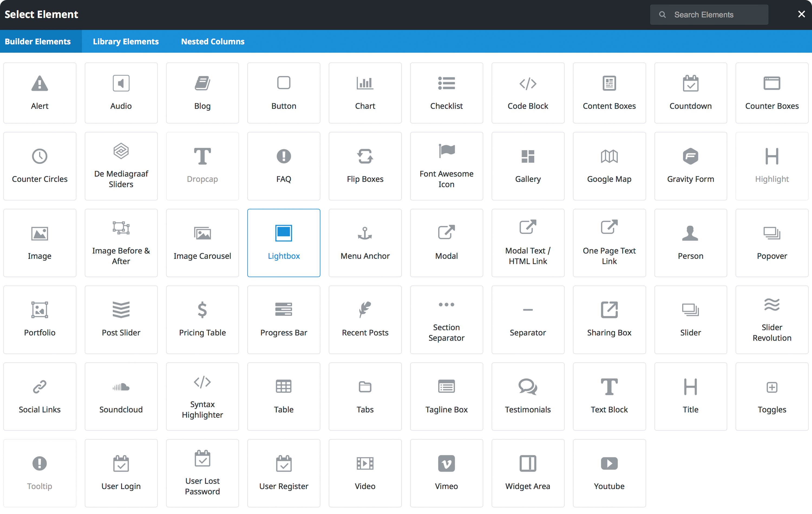Insert the Lightbox element
This screenshot has width=812, height=514.
click(x=284, y=243)
